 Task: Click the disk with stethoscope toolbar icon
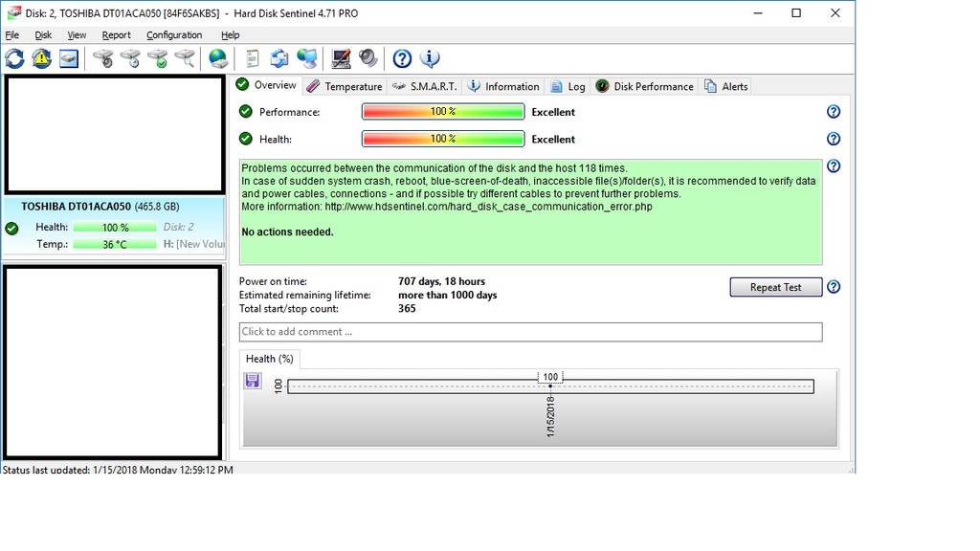click(x=103, y=58)
